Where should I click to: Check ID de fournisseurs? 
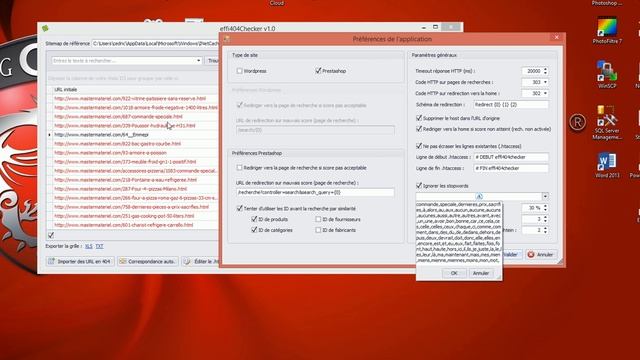(x=318, y=219)
